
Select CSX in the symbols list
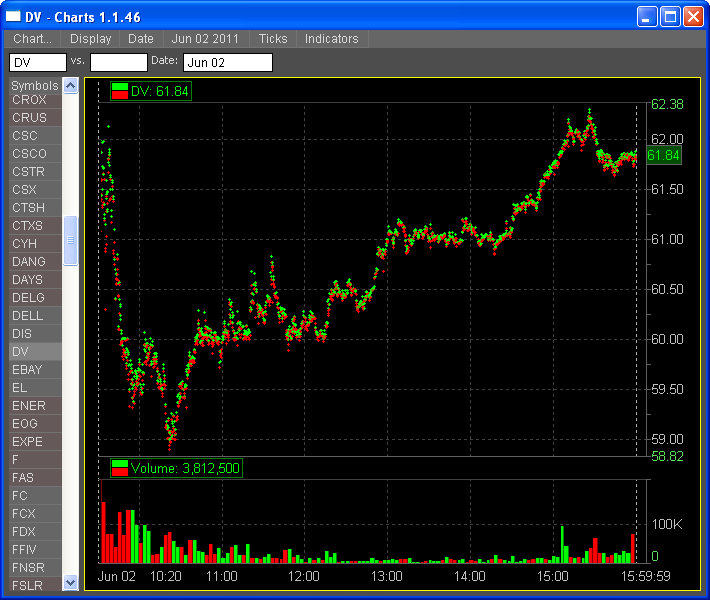pyautogui.click(x=35, y=190)
